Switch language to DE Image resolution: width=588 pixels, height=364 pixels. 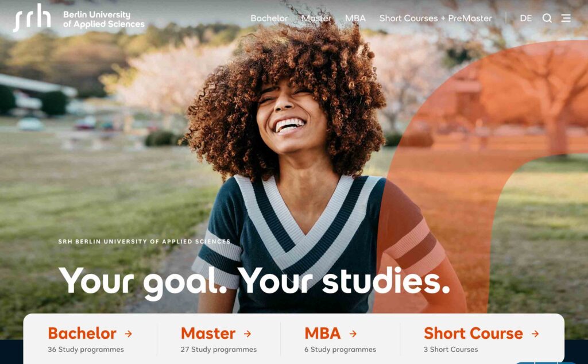coord(526,18)
